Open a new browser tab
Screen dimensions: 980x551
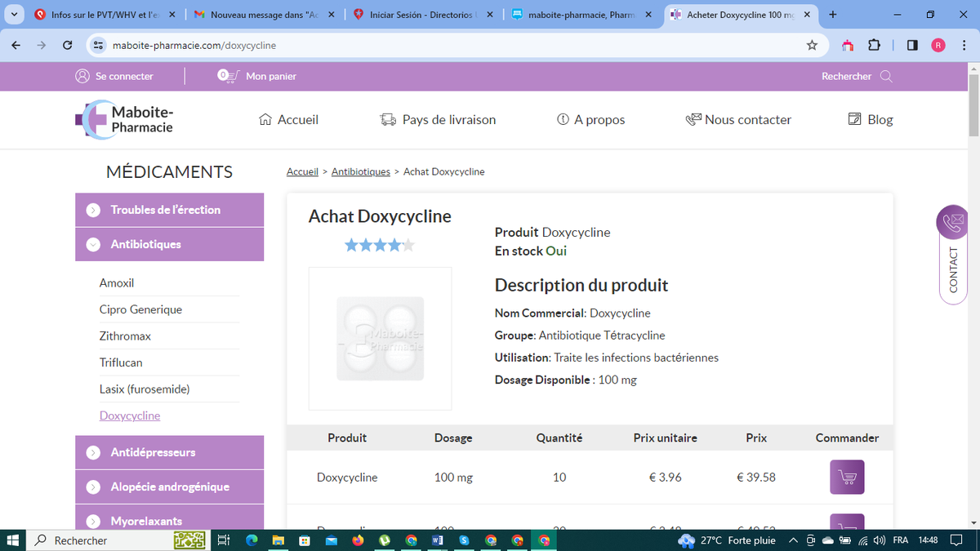[x=832, y=15]
